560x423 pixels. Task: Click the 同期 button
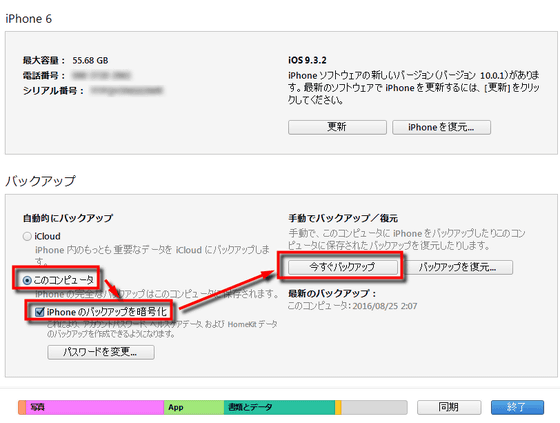click(449, 407)
